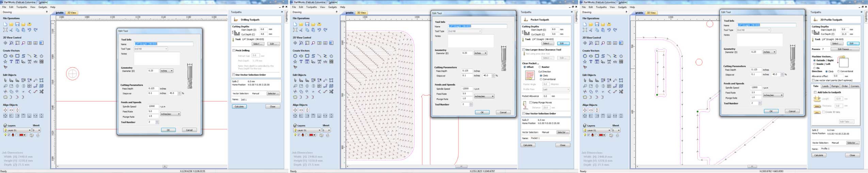Viewport: 868px width, 173px height.
Task: Open inches/sec dropdown in right Edit Tool dialog
Action: pos(773,95)
